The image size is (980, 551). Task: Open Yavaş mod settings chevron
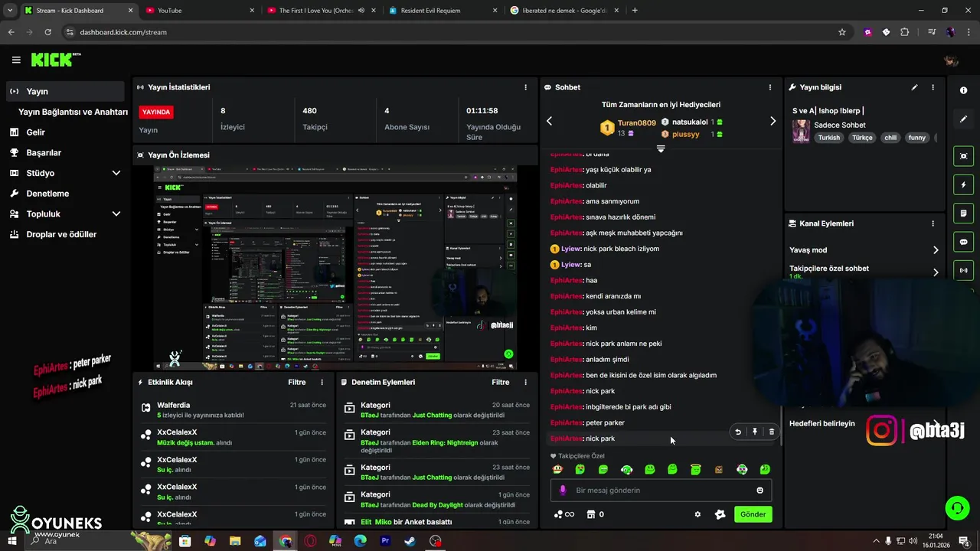point(936,250)
